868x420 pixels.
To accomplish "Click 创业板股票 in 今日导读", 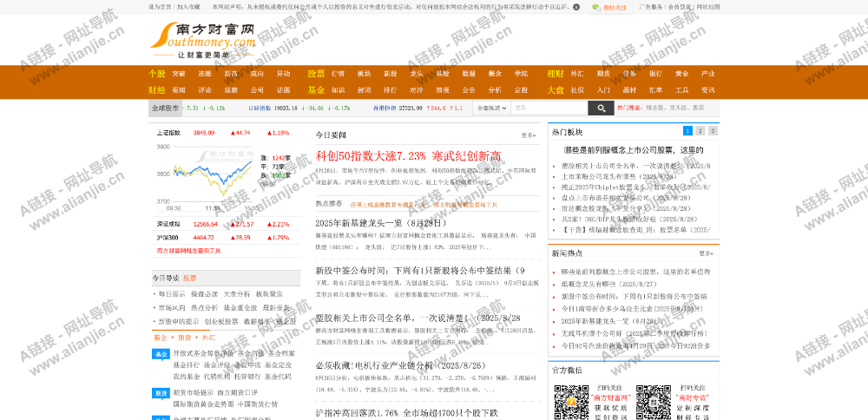I will point(220,321).
